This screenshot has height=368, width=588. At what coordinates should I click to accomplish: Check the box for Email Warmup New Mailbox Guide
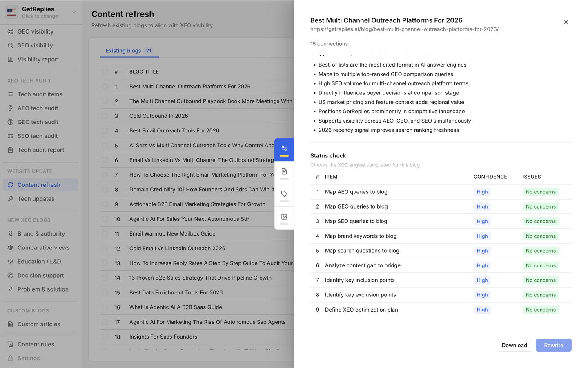(x=105, y=234)
